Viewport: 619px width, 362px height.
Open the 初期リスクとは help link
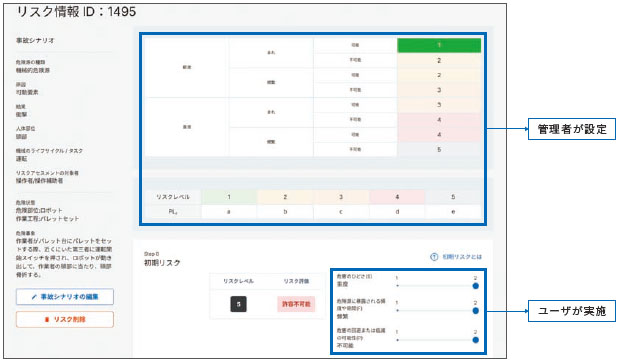456,257
